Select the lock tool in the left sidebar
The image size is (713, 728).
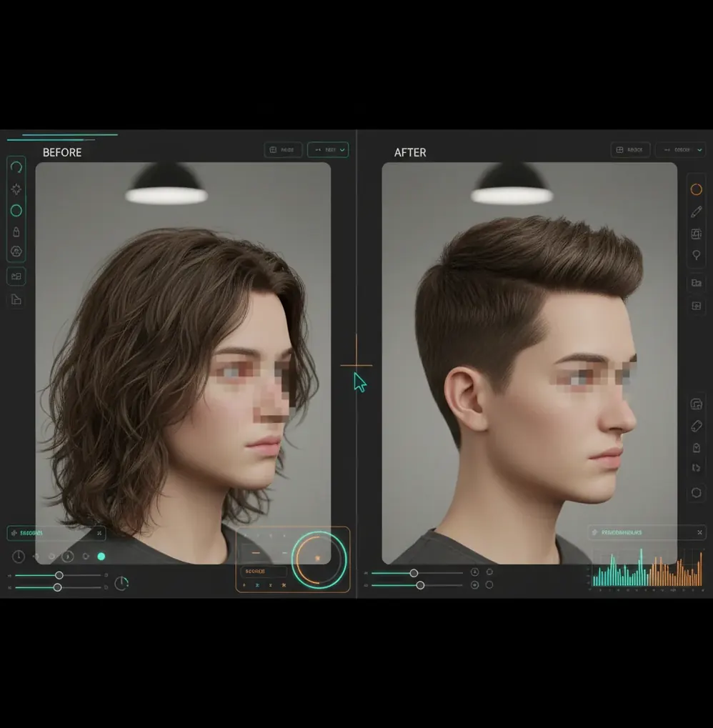tap(16, 230)
